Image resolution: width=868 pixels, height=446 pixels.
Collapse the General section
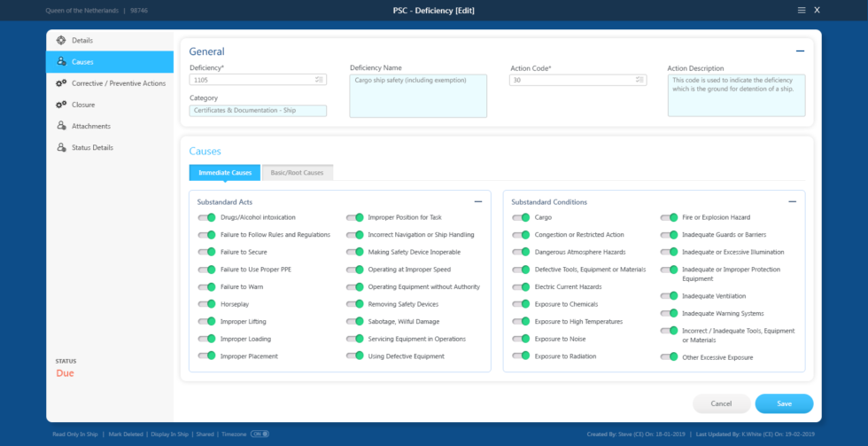point(800,51)
